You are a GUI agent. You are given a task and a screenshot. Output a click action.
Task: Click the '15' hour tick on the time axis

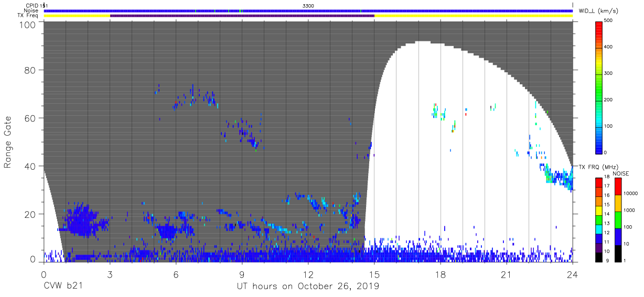pos(374,274)
